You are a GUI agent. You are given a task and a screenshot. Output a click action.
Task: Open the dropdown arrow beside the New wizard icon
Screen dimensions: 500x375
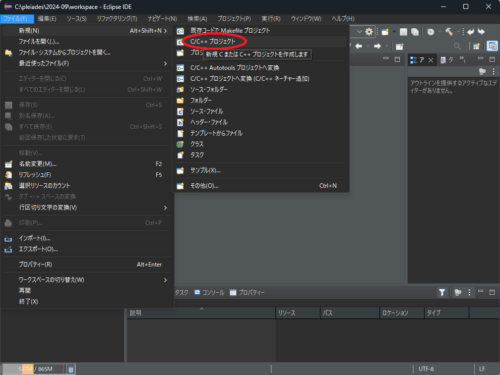pyautogui.click(x=394, y=32)
